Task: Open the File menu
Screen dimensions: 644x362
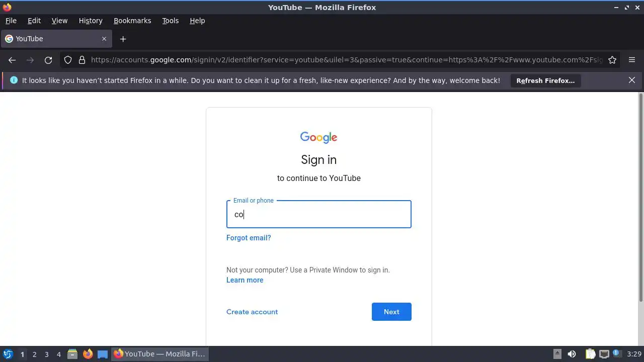Action: pyautogui.click(x=11, y=21)
